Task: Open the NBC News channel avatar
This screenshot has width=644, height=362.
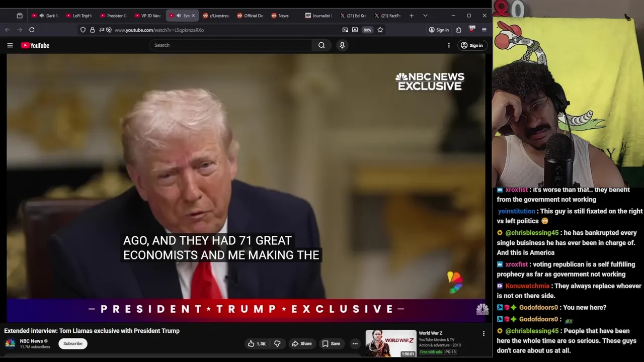Action: [10, 343]
